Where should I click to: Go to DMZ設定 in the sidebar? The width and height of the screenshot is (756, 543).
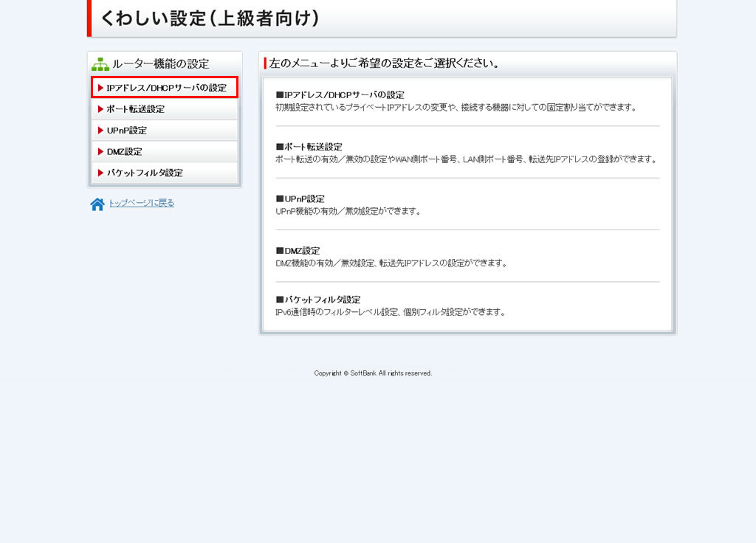tap(125, 152)
